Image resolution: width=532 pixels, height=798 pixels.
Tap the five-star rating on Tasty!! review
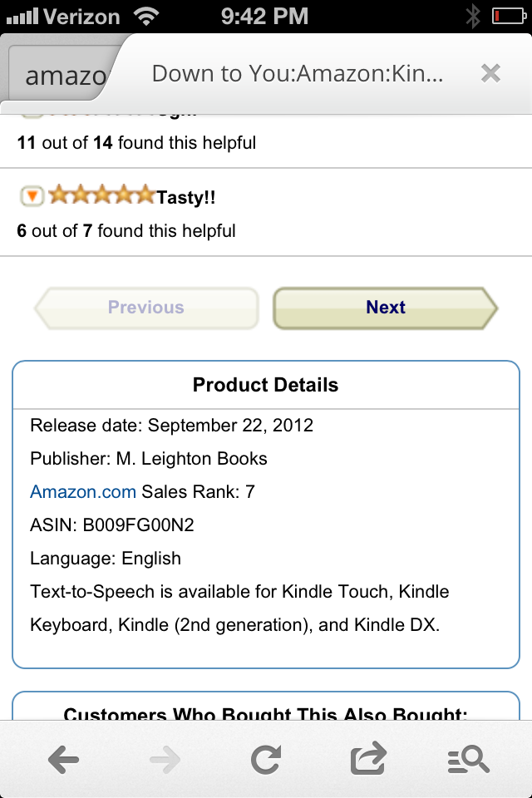[101, 196]
